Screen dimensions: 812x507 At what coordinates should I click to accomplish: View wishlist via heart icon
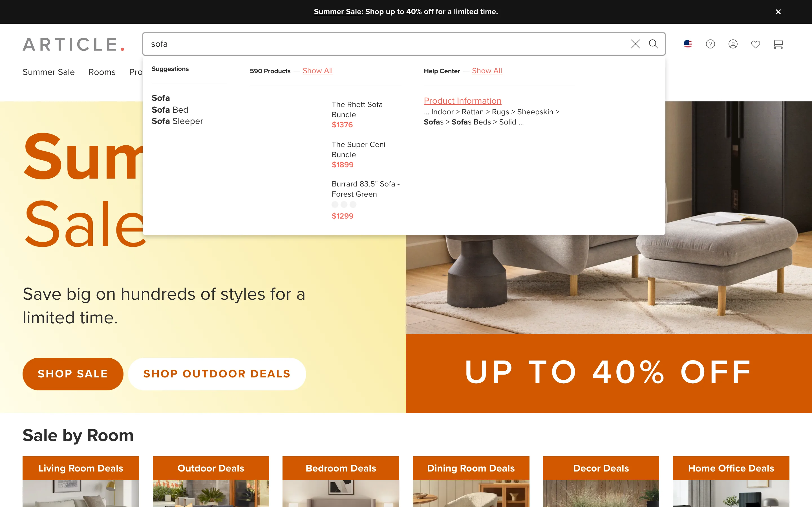click(755, 44)
